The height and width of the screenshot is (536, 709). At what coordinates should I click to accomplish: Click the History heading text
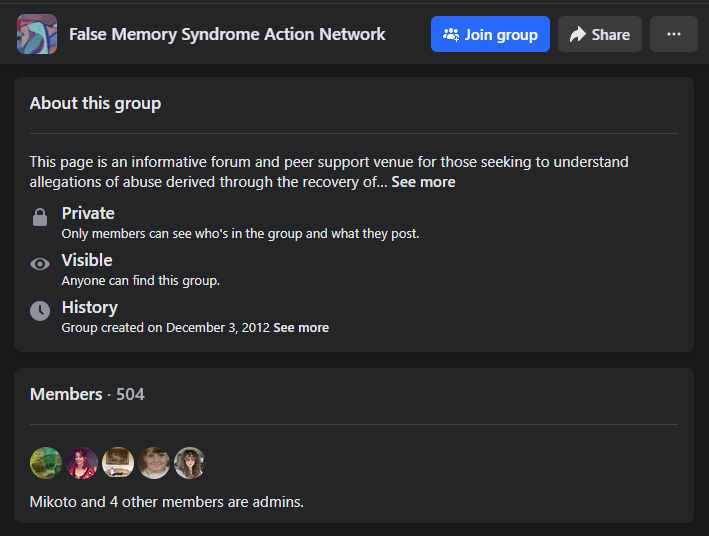(90, 308)
